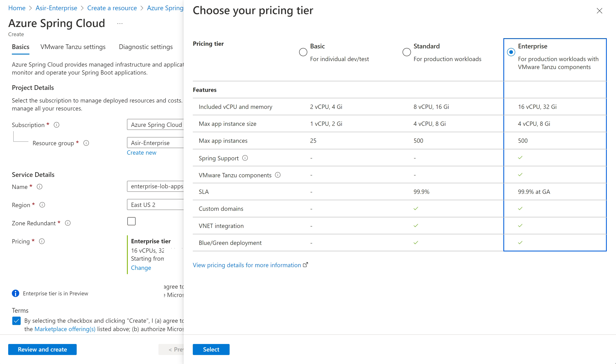Click info icon next to Name field
616x364 pixels.
[x=39, y=187]
